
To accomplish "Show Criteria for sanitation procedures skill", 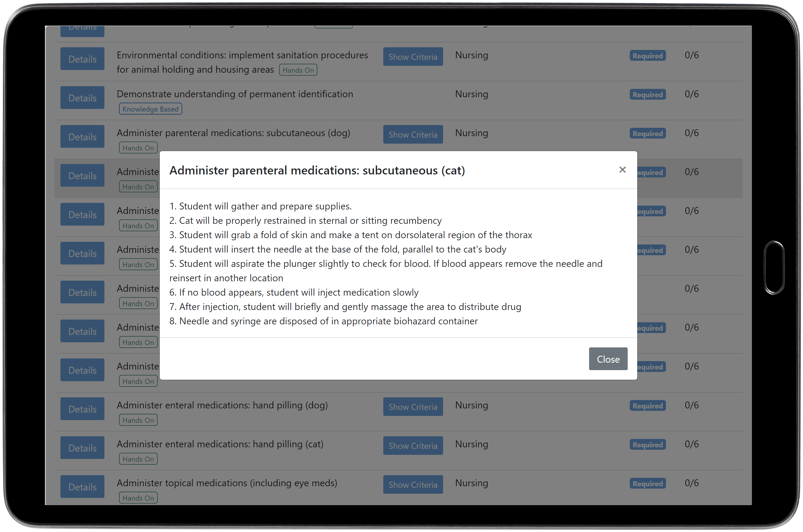I will click(x=413, y=57).
